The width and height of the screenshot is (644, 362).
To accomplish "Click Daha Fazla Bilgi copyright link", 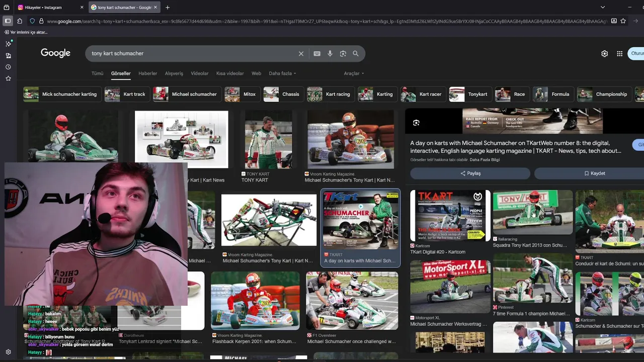I will click(x=485, y=160).
